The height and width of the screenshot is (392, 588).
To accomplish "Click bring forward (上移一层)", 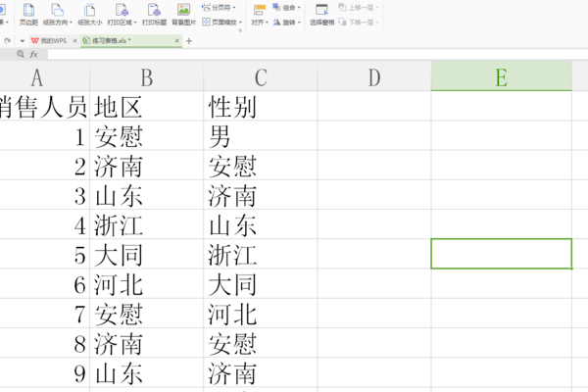I will pyautogui.click(x=358, y=7).
